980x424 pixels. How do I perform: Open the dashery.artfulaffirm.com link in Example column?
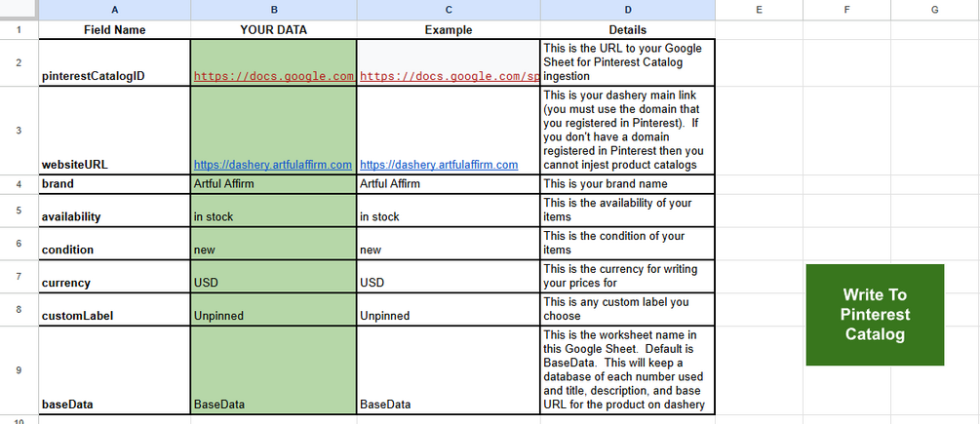439,165
